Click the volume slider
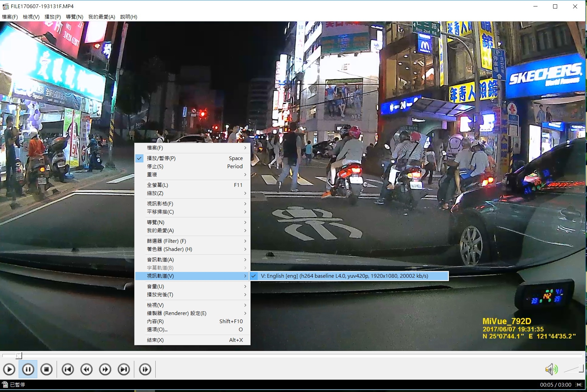This screenshot has height=392, width=587. click(573, 369)
